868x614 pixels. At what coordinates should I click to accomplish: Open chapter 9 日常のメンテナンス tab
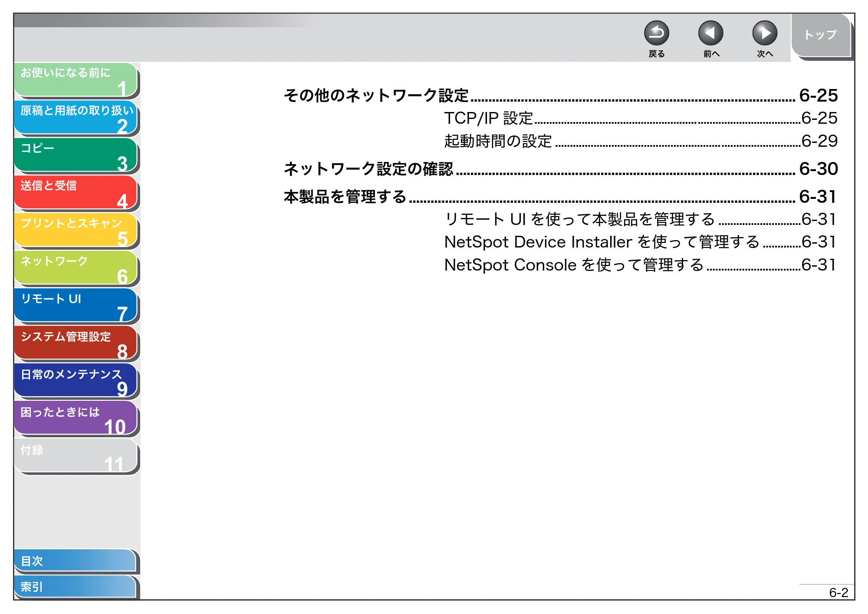click(x=76, y=381)
